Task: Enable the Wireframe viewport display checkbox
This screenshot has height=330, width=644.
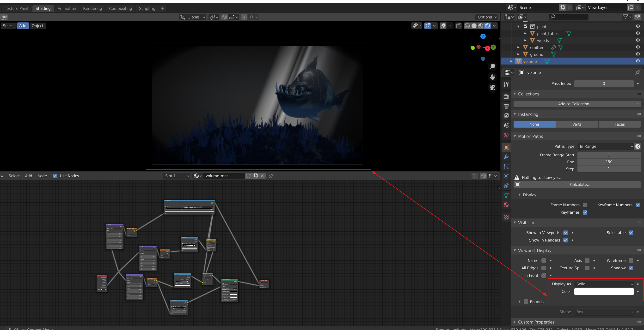Action: pyautogui.click(x=631, y=260)
